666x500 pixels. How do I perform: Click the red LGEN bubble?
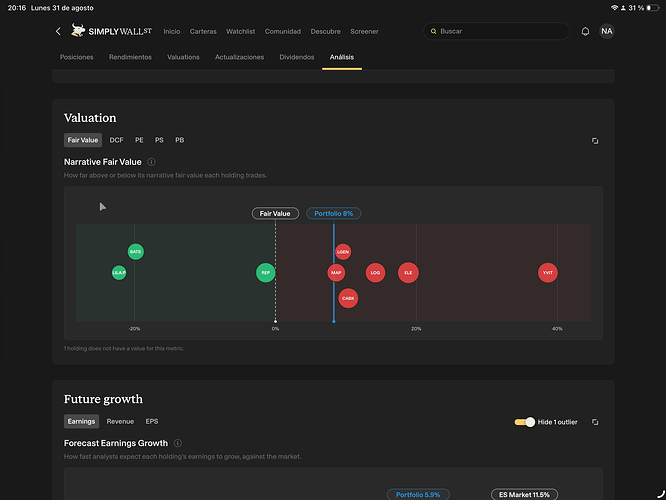[x=343, y=251]
